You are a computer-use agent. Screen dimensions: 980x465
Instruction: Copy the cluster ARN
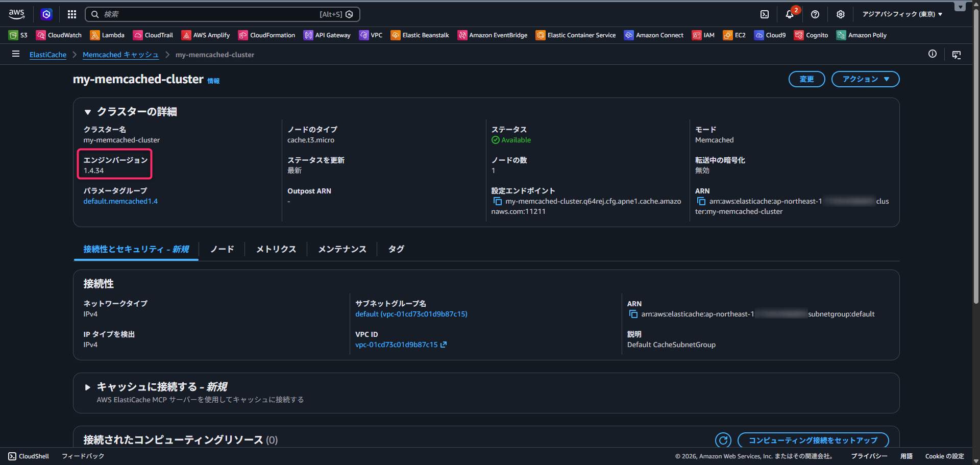pos(701,202)
